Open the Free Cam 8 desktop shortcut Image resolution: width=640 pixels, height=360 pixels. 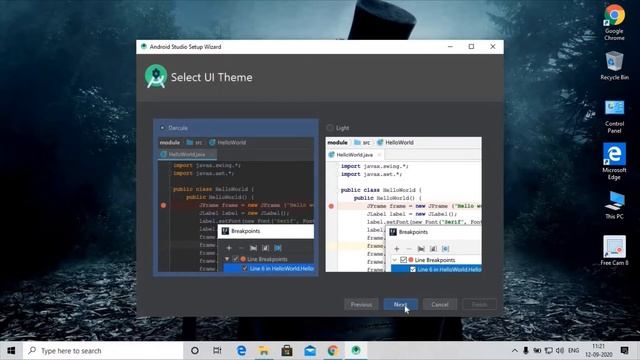coord(614,251)
